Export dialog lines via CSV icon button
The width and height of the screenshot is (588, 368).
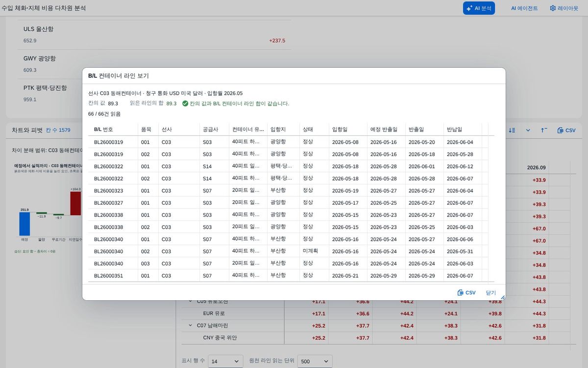pyautogui.click(x=466, y=292)
